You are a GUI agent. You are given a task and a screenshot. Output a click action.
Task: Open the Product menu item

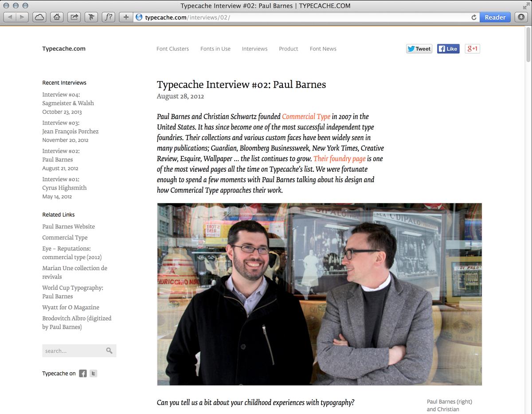[x=289, y=49]
